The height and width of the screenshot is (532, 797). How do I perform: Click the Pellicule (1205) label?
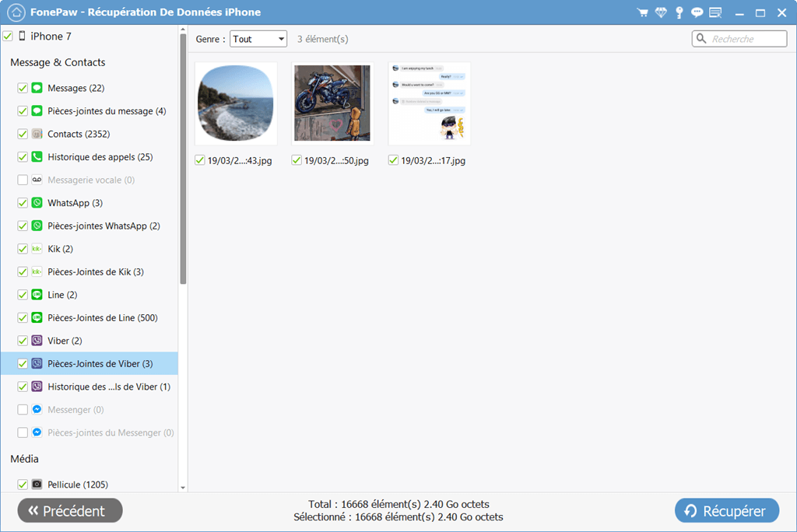pos(78,485)
